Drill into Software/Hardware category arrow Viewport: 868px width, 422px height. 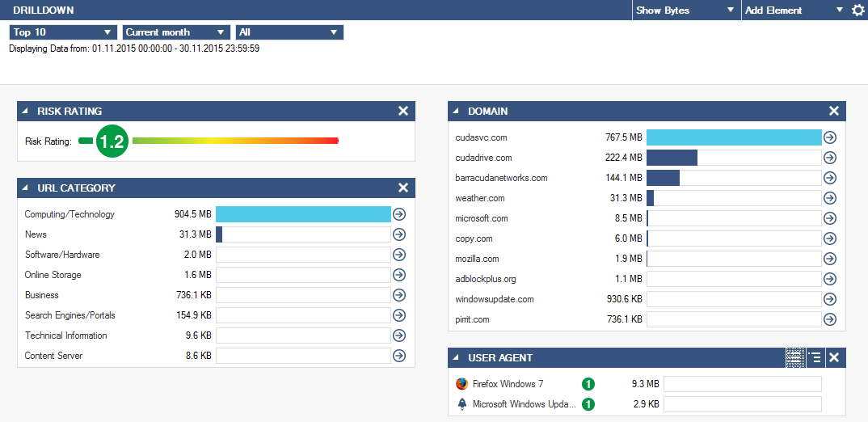click(398, 255)
